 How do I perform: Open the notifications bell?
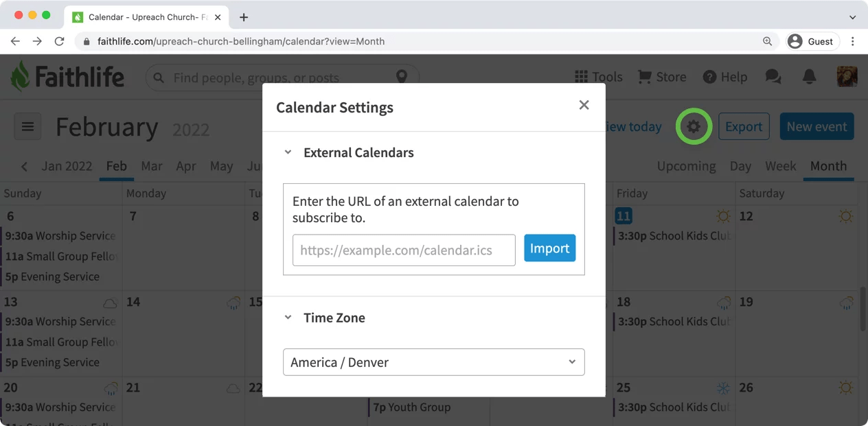[x=810, y=77]
